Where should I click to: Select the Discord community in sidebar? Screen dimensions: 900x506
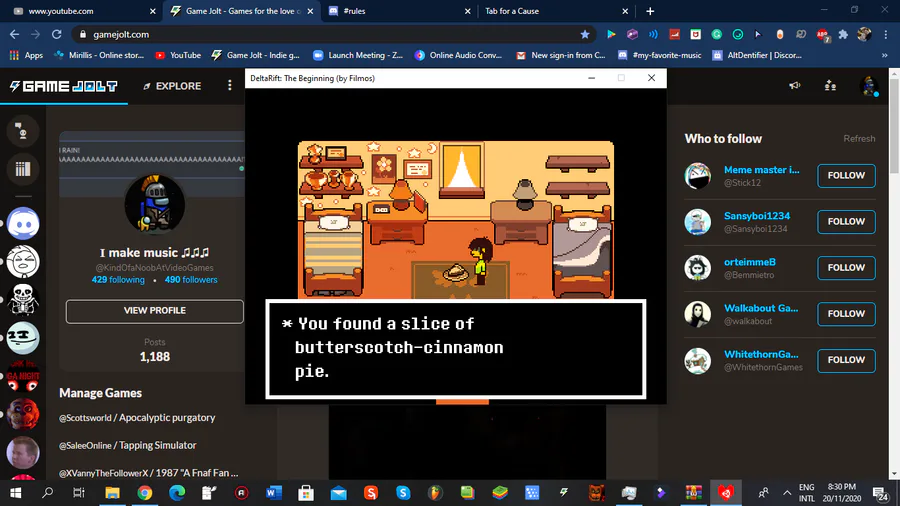tap(23, 223)
